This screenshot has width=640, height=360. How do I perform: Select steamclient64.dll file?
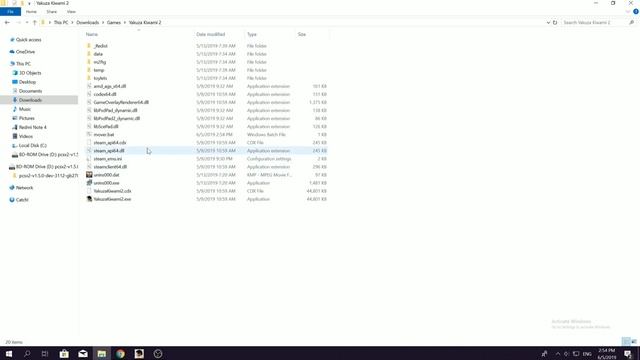[x=110, y=167]
